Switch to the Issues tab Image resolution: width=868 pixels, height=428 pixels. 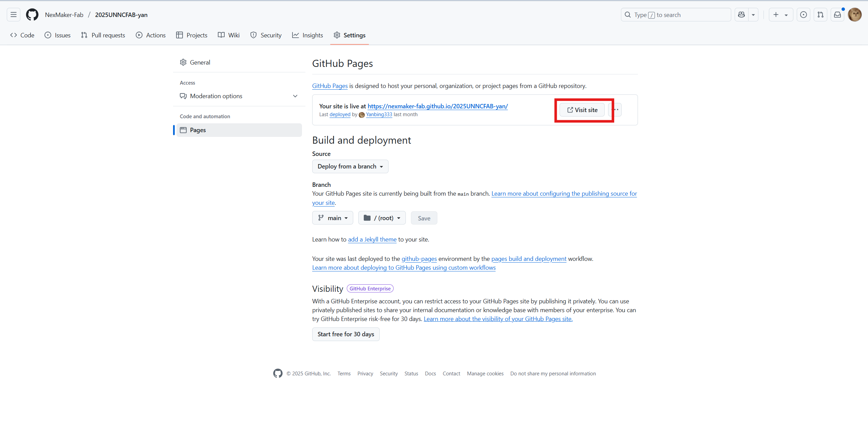tap(58, 35)
